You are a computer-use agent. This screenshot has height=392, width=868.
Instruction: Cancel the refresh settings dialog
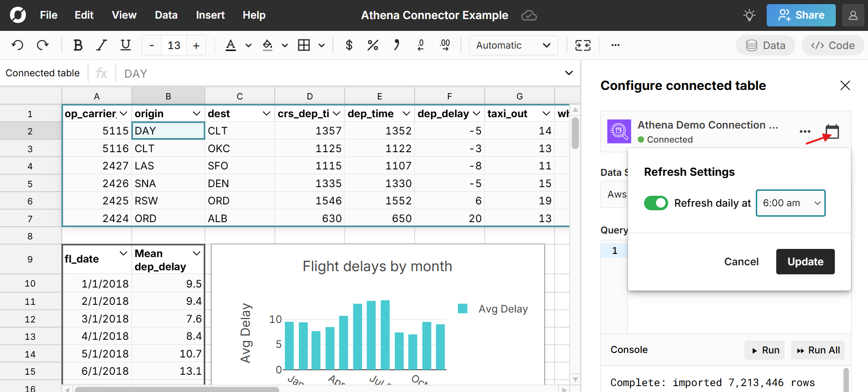[741, 262]
